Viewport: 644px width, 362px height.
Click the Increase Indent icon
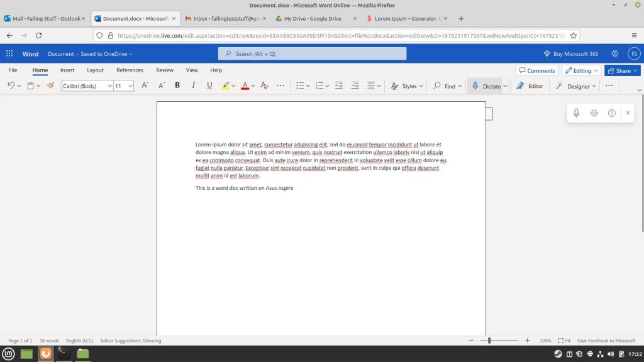354,85
